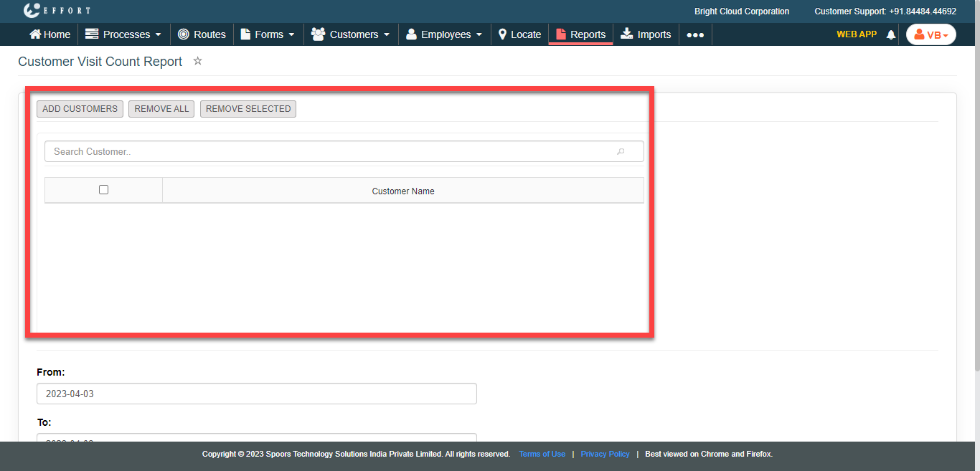Favorite the report with the star icon
This screenshot has width=980, height=471.
[198, 62]
